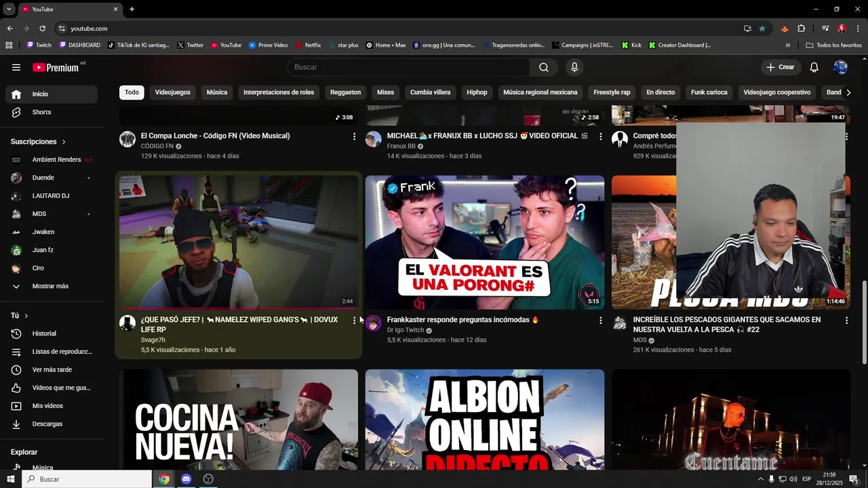Open the Juan fz subscription
This screenshot has width=868, height=488.
[x=52, y=250]
